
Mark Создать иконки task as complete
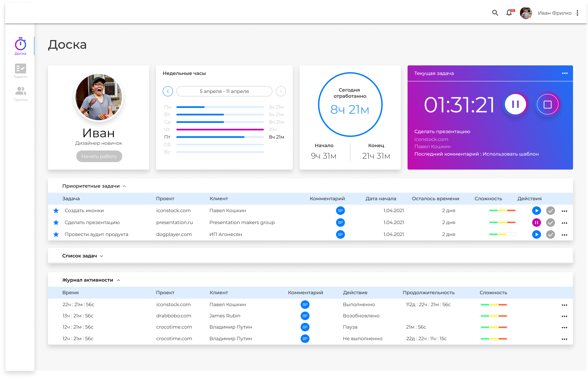click(550, 211)
